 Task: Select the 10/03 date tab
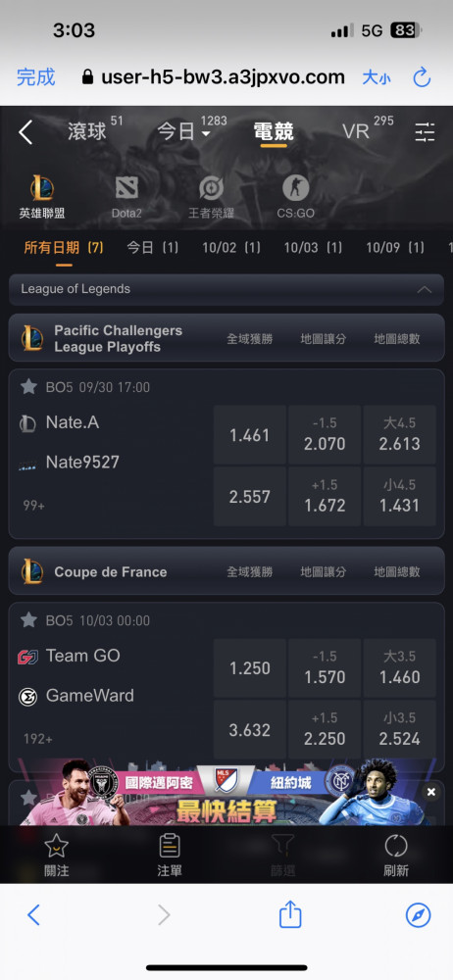tap(313, 248)
